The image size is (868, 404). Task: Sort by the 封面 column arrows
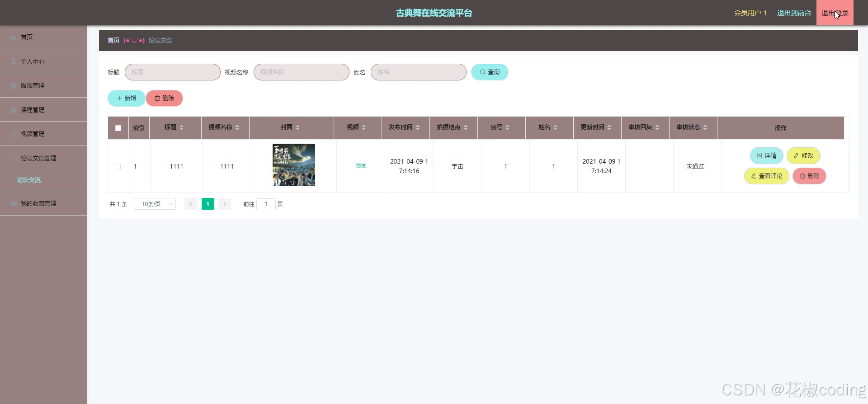[x=297, y=127]
